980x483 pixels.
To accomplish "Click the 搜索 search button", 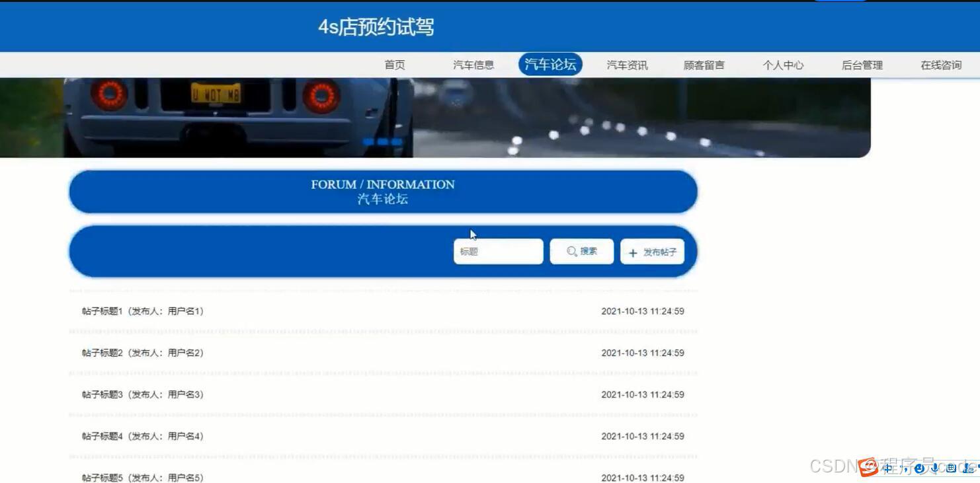I will pyautogui.click(x=581, y=251).
